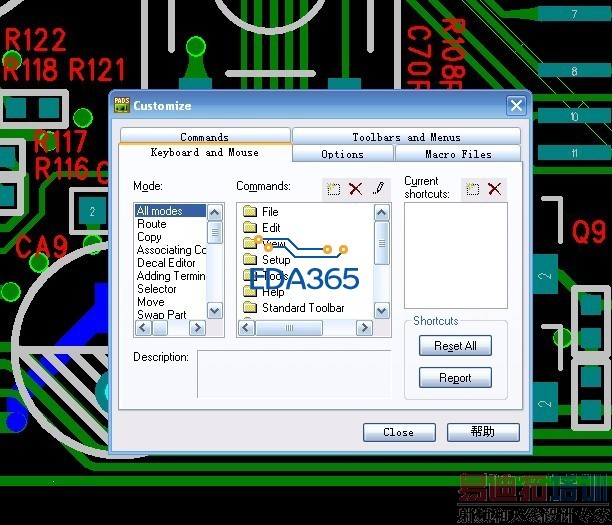Click Mode list scroll up arrow
Screen dimensions: 612x525
[x=215, y=213]
